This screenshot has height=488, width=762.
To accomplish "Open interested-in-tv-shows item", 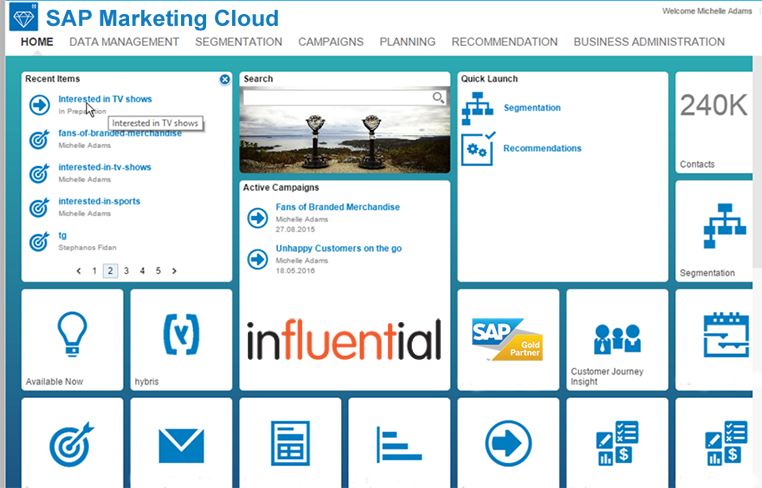I will (x=104, y=167).
